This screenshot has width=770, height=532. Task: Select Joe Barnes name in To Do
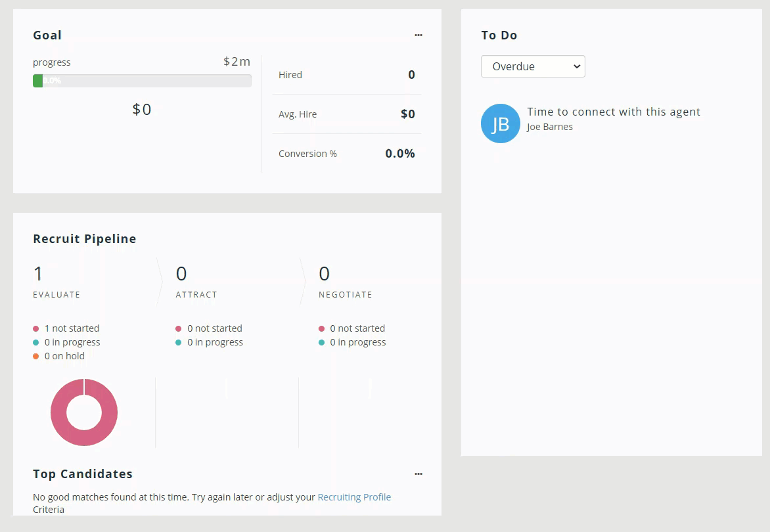tap(550, 127)
